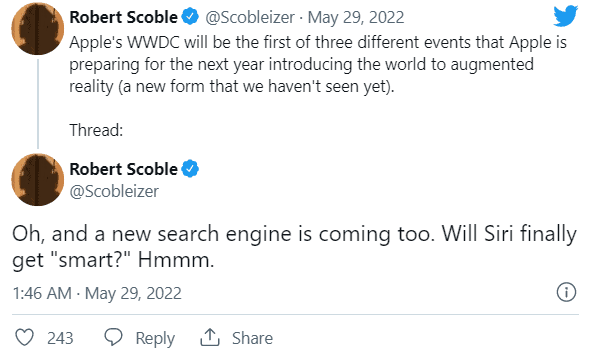
Task: Click the Share button label
Action: click(x=252, y=338)
